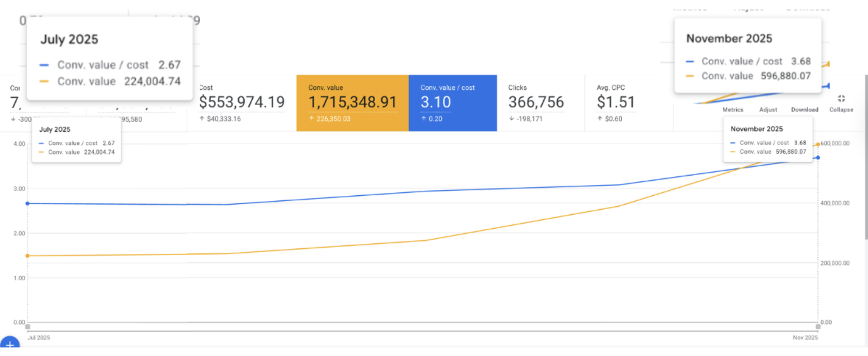Click the Clicks total 366,756
868x356 pixels.
[536, 102]
